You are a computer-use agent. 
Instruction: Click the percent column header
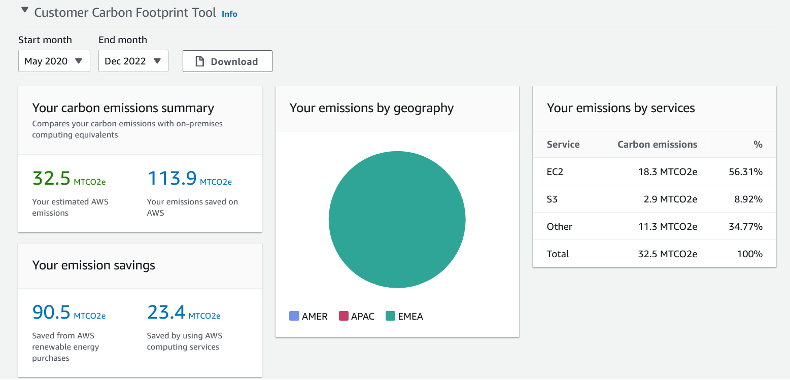tap(758, 145)
